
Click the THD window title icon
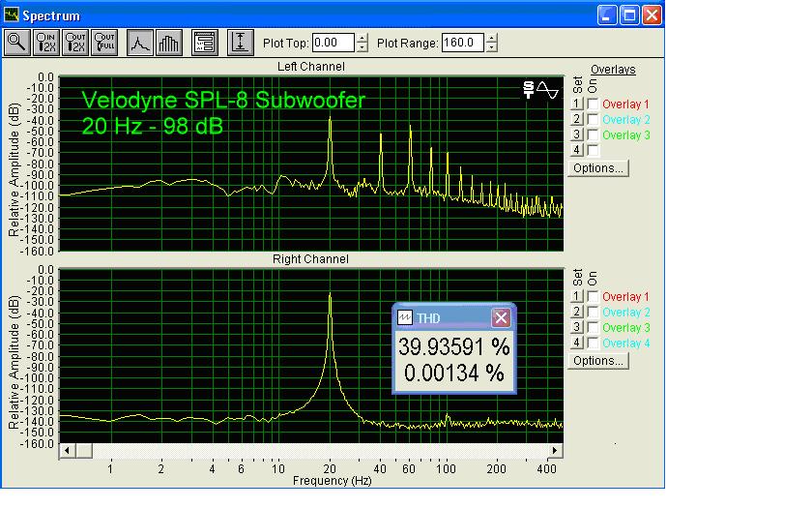(404, 317)
